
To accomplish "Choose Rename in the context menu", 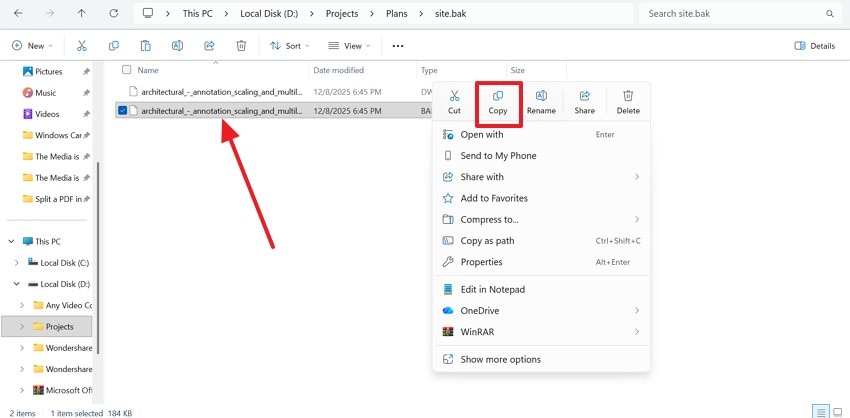I will [541, 102].
